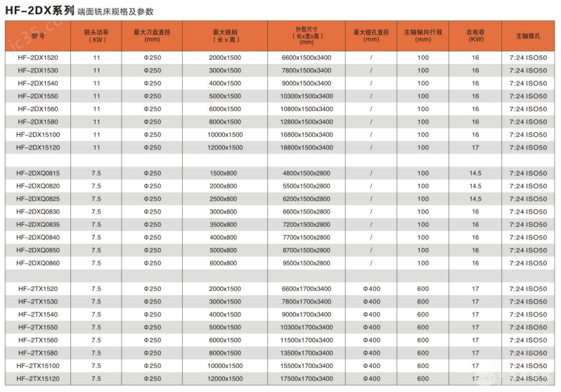Screen dimensions: 561x392
Task: Click the 外型尺寸 column header
Action: 307,36
